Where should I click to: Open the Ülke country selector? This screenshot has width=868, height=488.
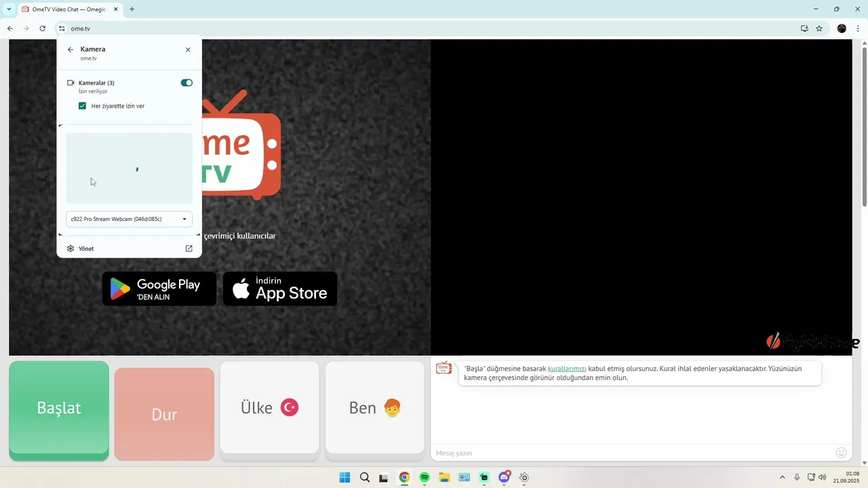[x=269, y=407]
